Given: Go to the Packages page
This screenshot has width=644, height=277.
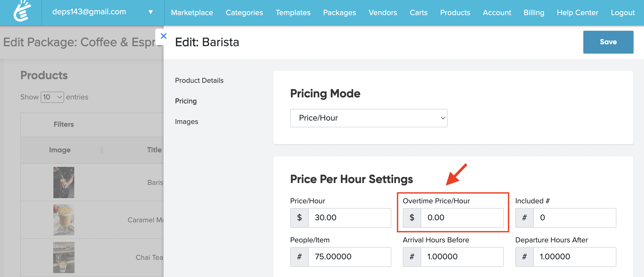Looking at the screenshot, I should (339, 12).
